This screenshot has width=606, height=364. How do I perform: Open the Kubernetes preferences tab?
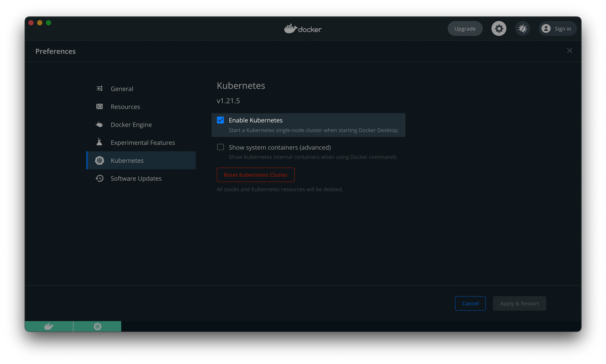point(127,160)
